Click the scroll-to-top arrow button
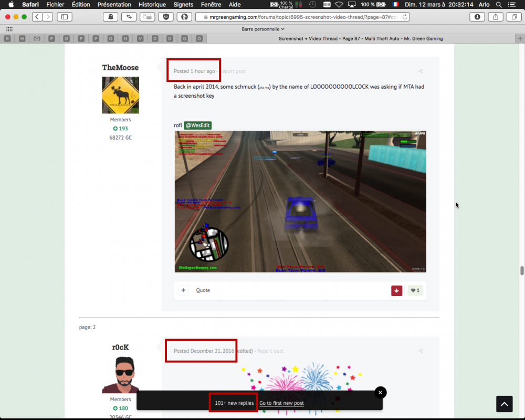The image size is (525, 420). pos(504,404)
